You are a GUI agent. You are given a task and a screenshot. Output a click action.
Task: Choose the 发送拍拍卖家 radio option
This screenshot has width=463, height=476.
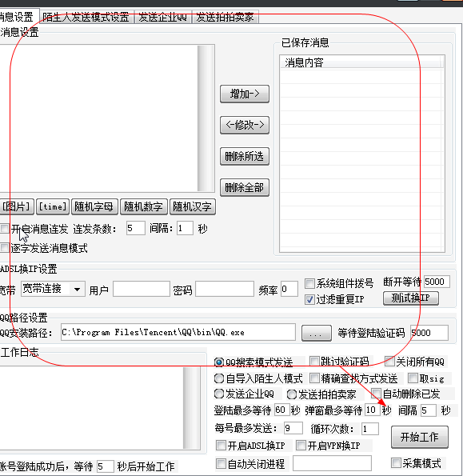tap(292, 394)
